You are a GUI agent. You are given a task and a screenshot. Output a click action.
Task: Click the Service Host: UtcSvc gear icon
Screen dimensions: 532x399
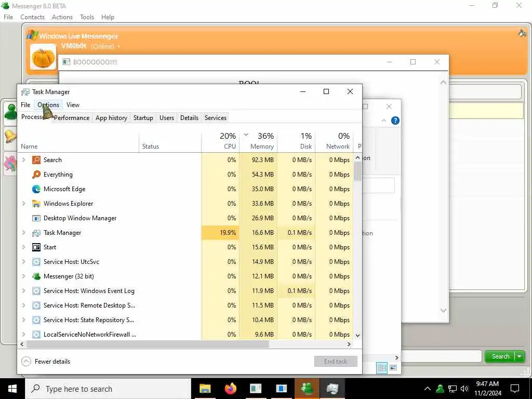tap(36, 262)
